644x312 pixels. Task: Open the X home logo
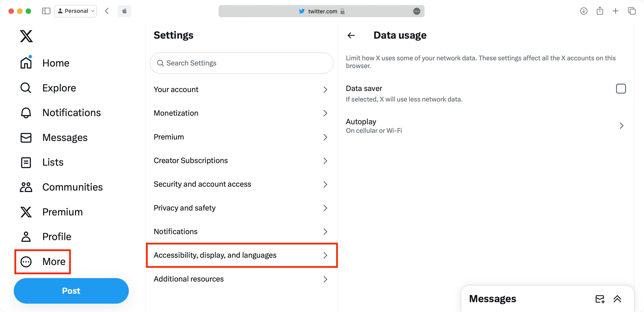click(x=26, y=36)
